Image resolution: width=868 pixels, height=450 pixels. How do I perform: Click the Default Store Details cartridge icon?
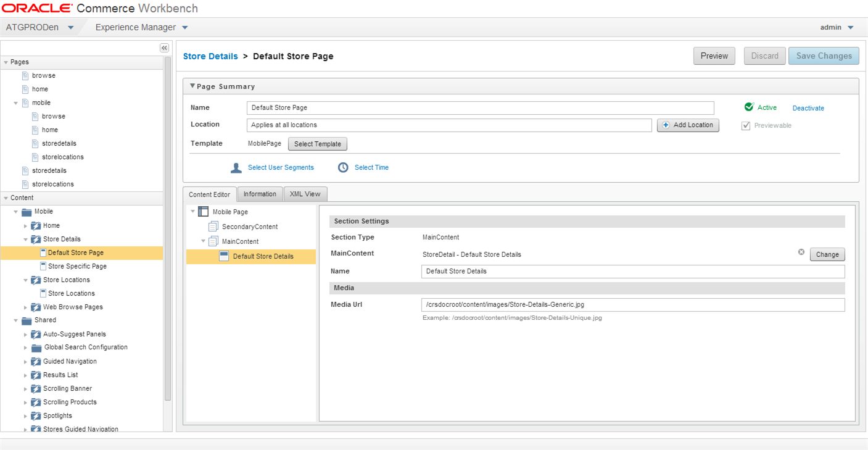224,256
